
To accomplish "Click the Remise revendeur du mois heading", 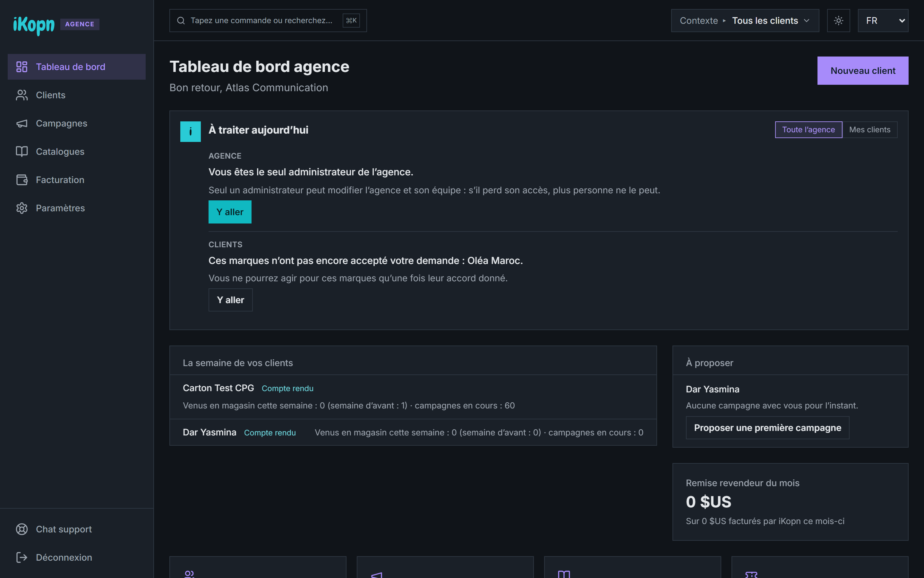I will tap(742, 483).
